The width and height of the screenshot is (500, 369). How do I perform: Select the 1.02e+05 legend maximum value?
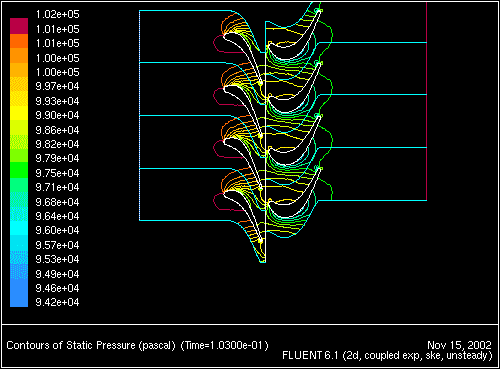coord(57,14)
